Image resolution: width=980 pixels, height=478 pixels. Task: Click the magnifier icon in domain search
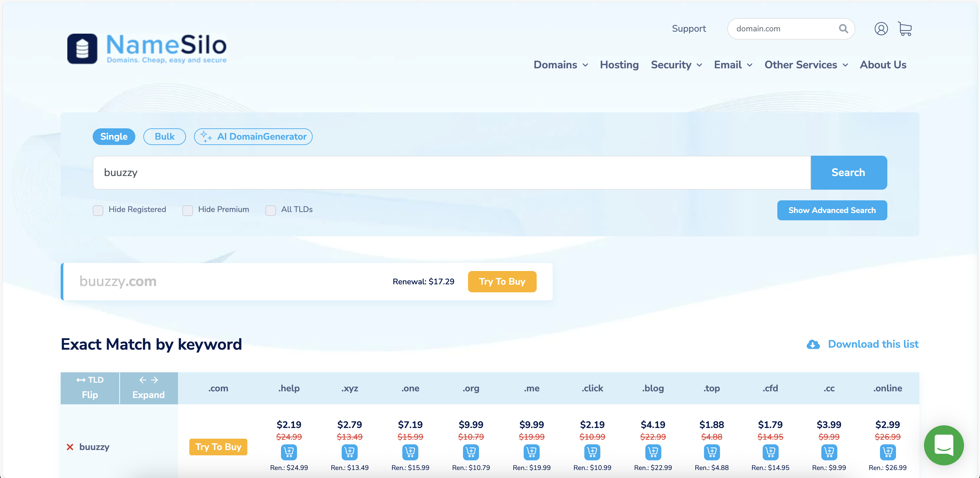[x=843, y=29]
